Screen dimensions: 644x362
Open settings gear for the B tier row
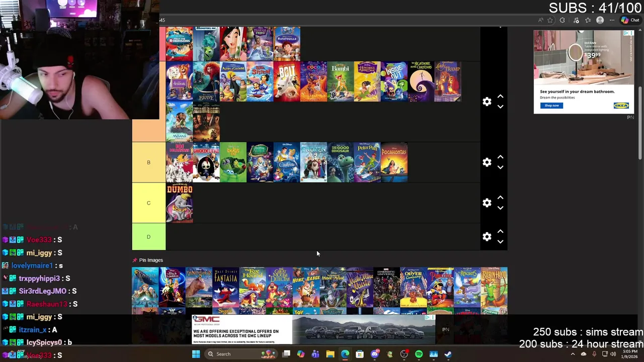coord(487,162)
